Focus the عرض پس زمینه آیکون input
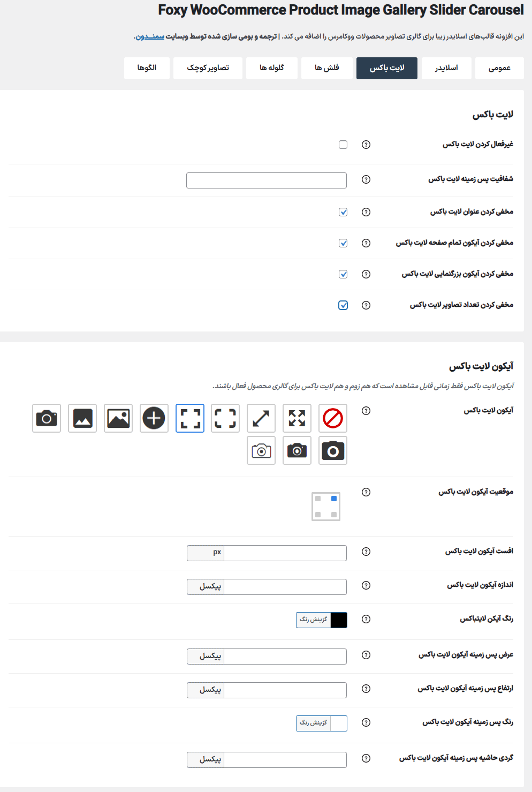 tap(285, 656)
